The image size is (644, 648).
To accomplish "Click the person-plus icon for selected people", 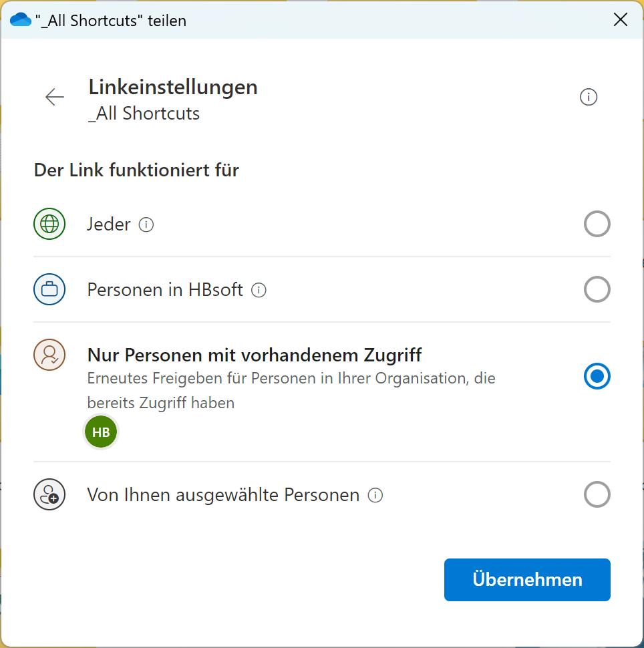I will (x=49, y=495).
